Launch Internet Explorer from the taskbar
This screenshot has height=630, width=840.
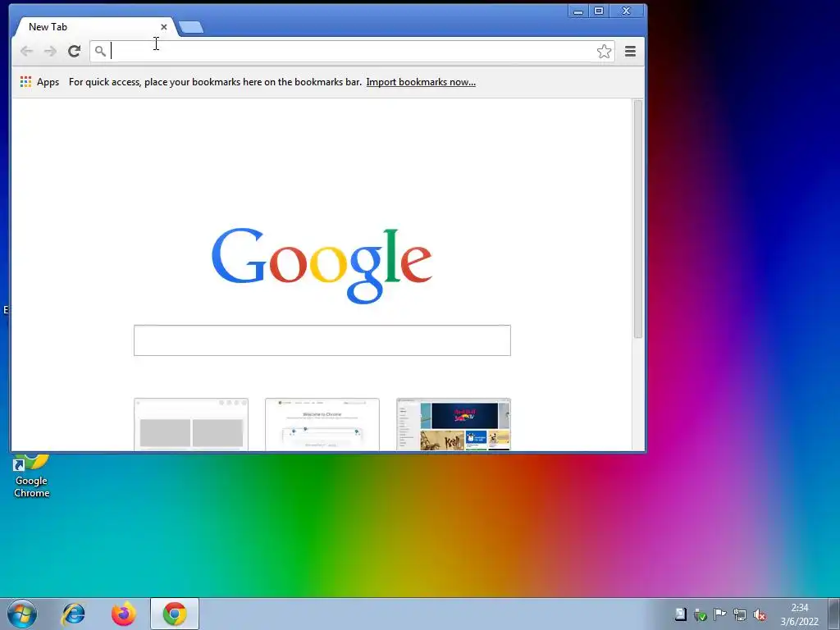tap(73, 614)
